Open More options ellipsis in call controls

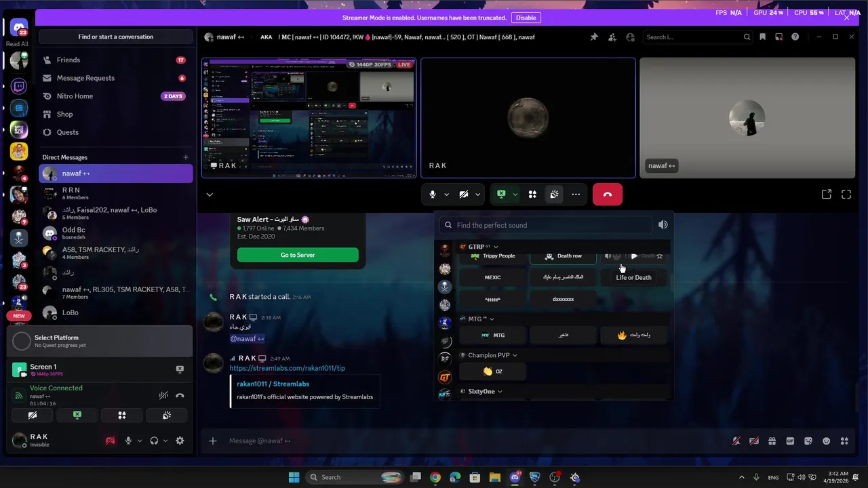pyautogui.click(x=576, y=195)
